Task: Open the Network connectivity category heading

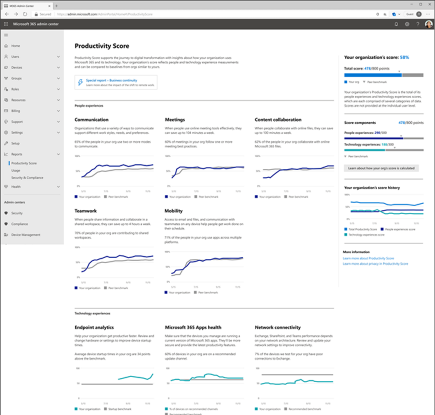Action: pos(278,327)
